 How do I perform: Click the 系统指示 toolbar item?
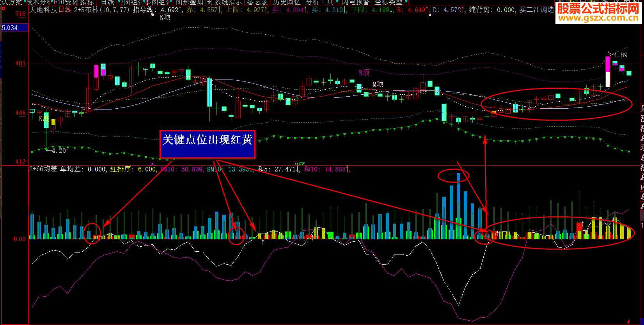[228, 2]
